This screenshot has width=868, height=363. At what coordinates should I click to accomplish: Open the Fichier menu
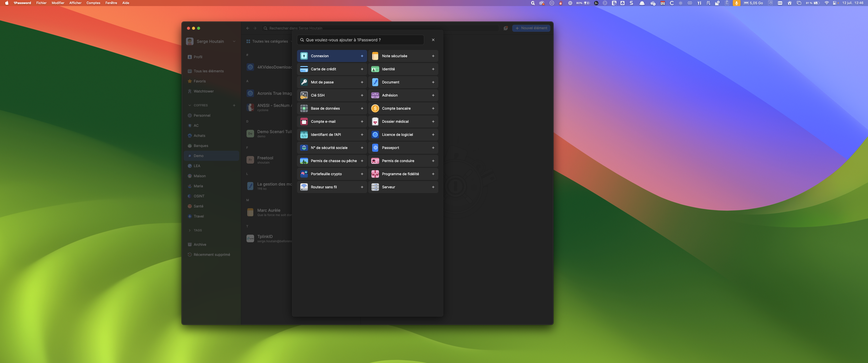click(x=41, y=3)
